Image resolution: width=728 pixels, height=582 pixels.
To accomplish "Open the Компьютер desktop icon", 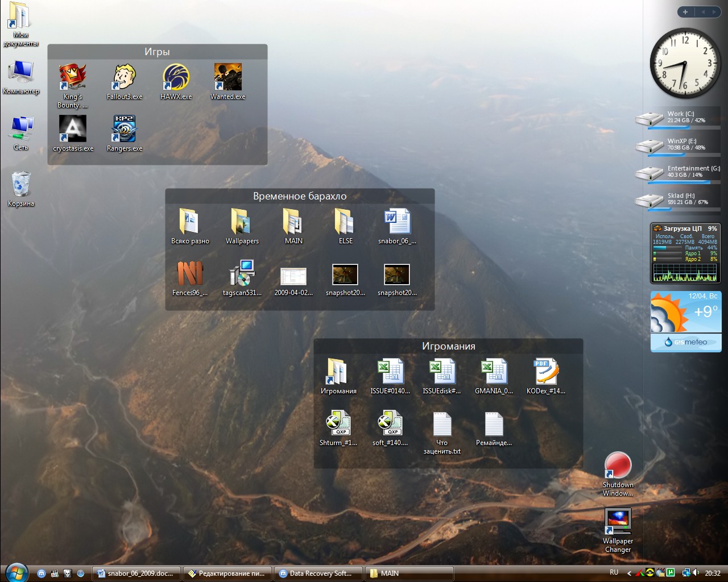I will coord(21,77).
